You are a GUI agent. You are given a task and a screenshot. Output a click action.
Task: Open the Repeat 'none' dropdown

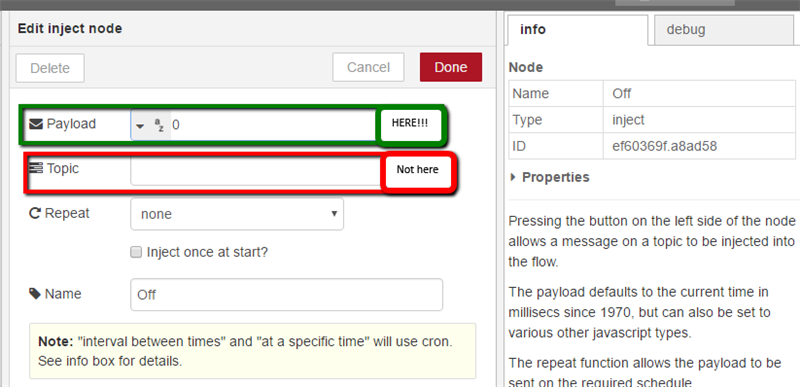237,214
